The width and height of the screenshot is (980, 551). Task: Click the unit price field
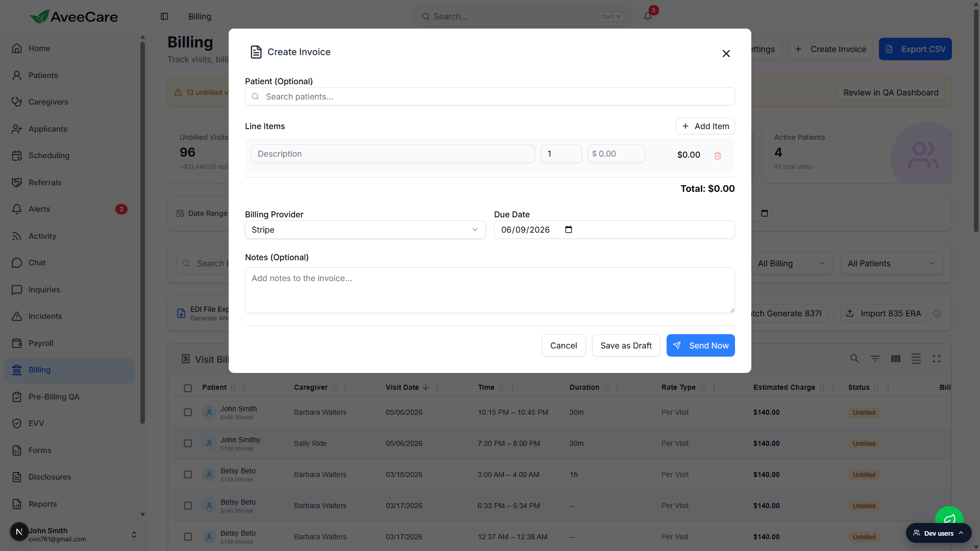(x=617, y=154)
